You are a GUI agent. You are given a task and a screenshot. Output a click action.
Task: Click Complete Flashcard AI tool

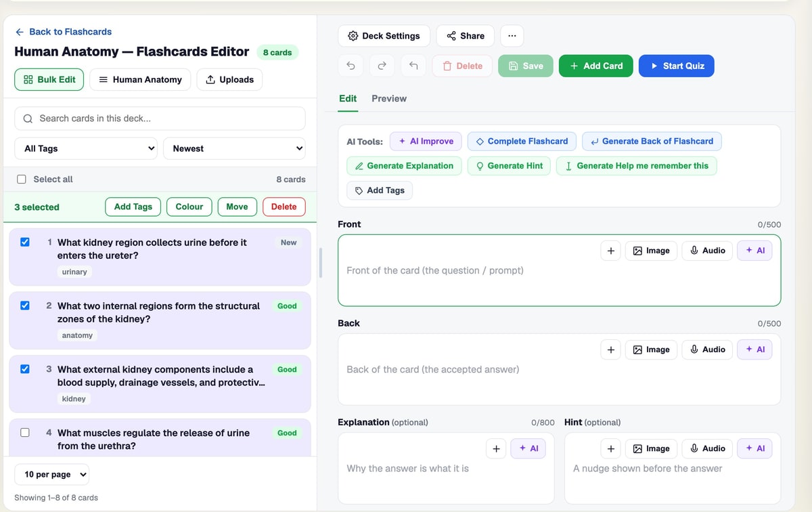(x=522, y=142)
